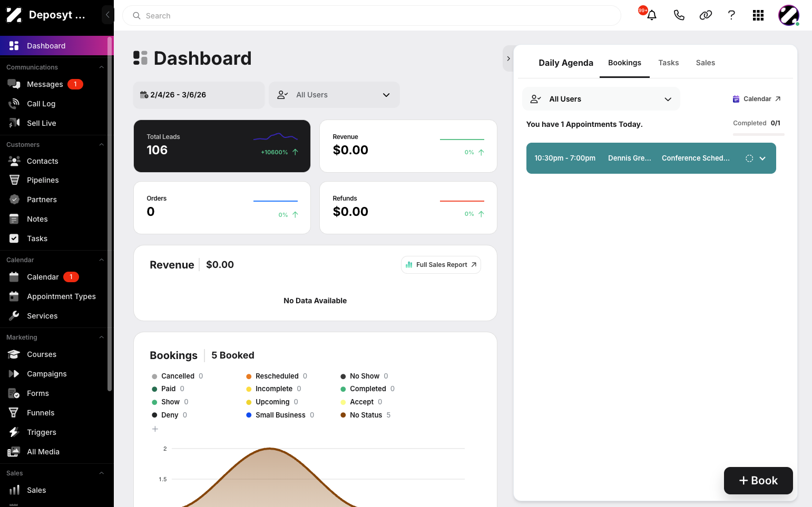The image size is (812, 507).
Task: Open Daily Agenda All Users dropdown
Action: point(601,99)
